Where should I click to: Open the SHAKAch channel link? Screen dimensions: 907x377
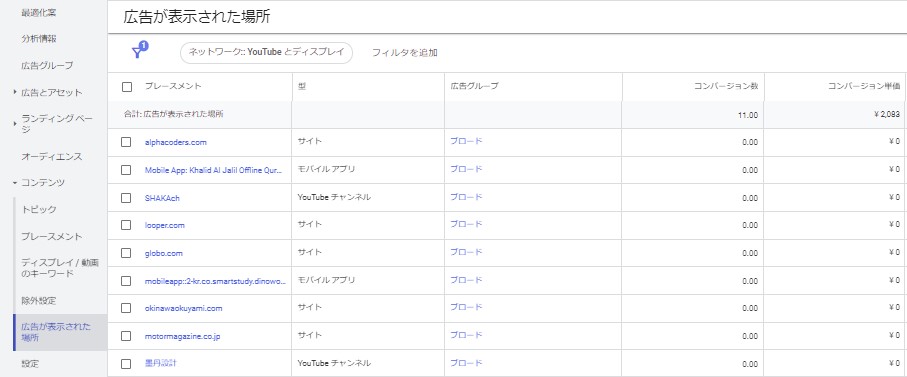[x=162, y=198]
